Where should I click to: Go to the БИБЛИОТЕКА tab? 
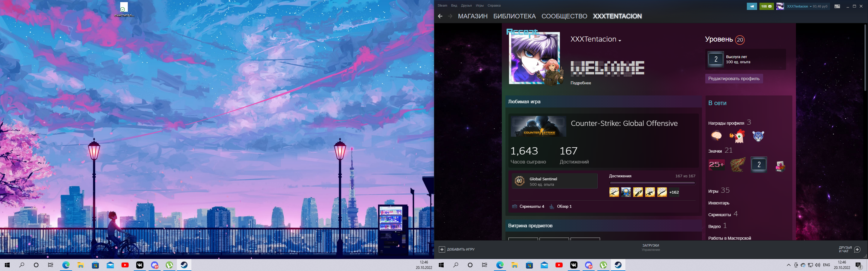click(x=514, y=16)
